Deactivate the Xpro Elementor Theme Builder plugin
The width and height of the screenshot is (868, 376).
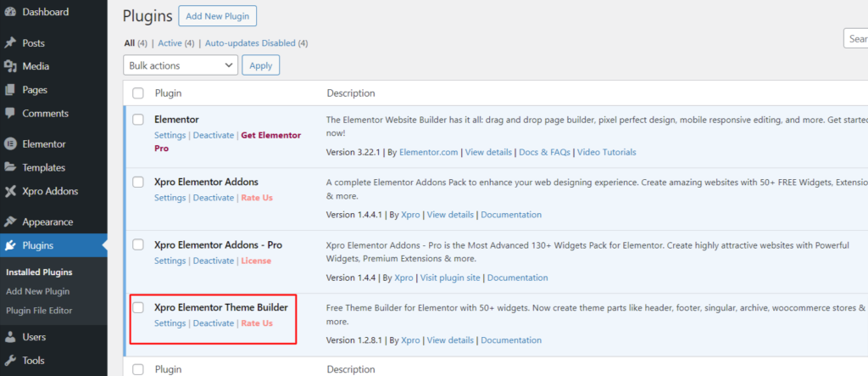(213, 323)
